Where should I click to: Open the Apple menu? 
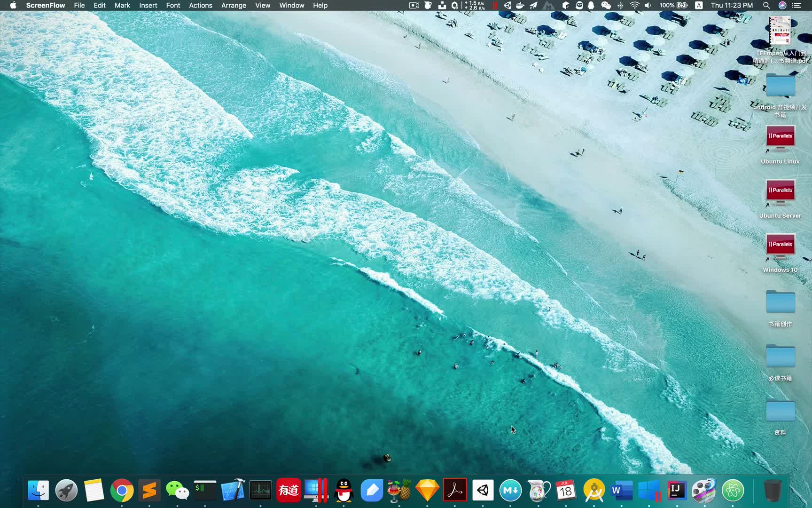(13, 5)
